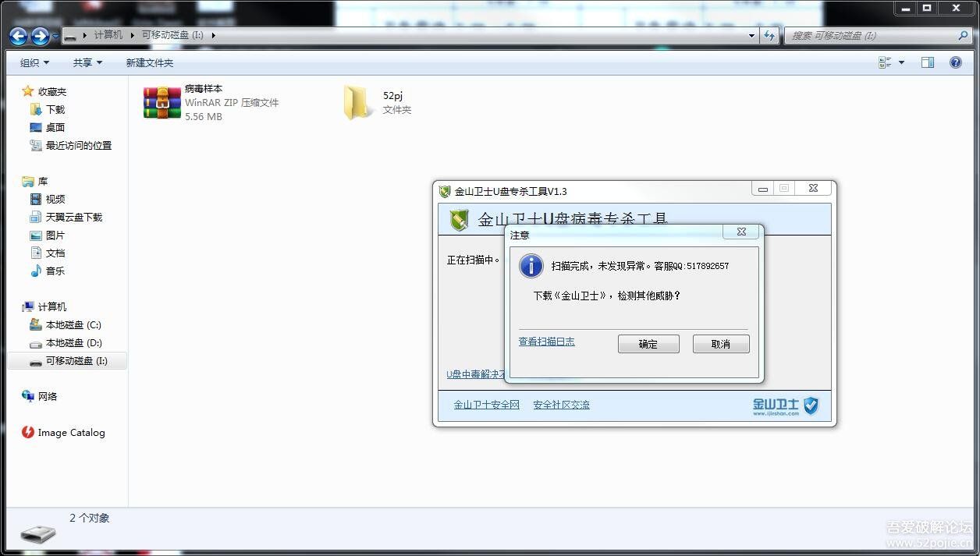Open the 52pj folder icon

pos(357,102)
